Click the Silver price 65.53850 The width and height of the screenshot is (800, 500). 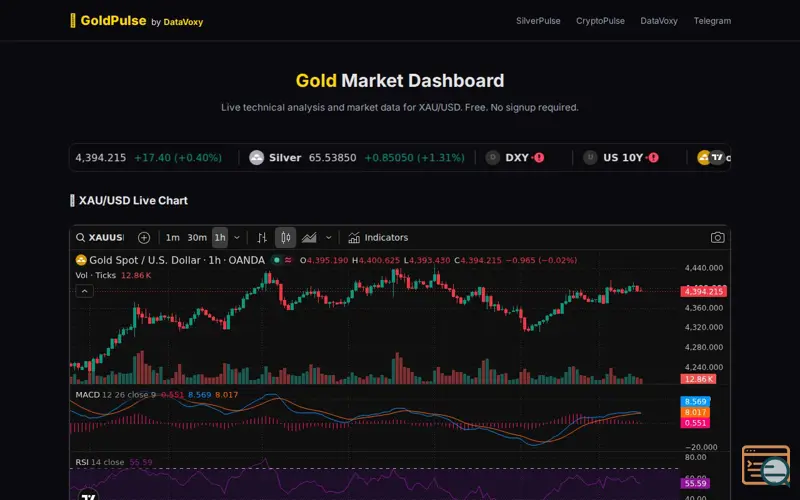pos(333,158)
